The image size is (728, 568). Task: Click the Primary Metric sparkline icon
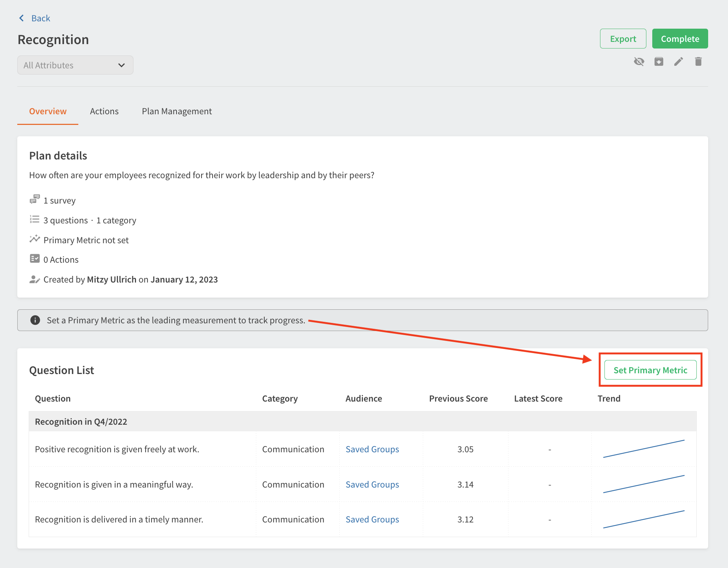35,239
